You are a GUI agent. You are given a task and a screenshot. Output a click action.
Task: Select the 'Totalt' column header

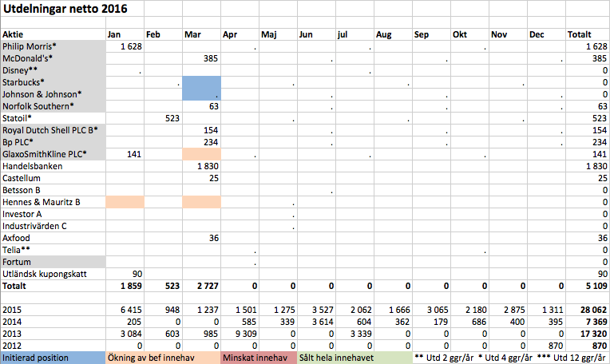click(588, 34)
